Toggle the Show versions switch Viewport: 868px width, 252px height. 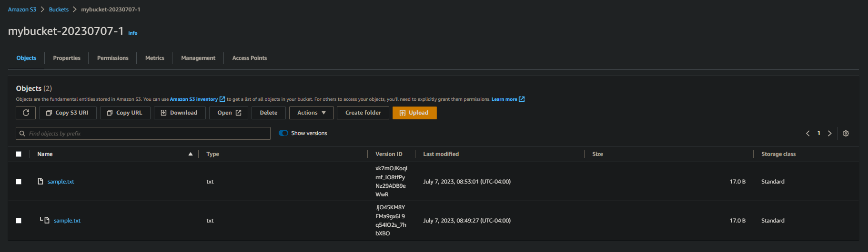(283, 133)
